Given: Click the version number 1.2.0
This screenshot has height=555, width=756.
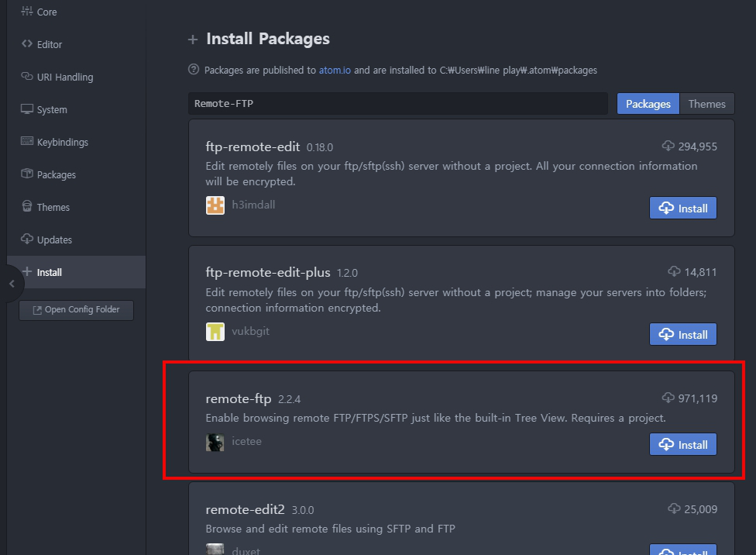Looking at the screenshot, I should click(x=347, y=273).
